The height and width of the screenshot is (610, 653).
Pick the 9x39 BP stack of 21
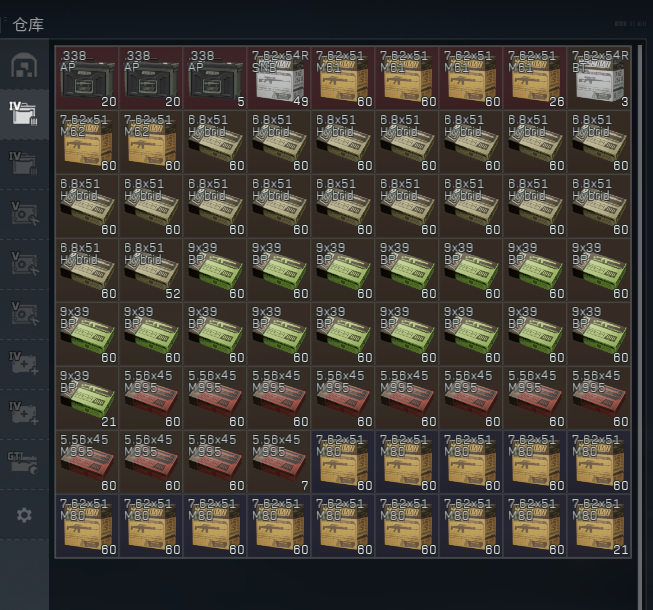pos(87,398)
